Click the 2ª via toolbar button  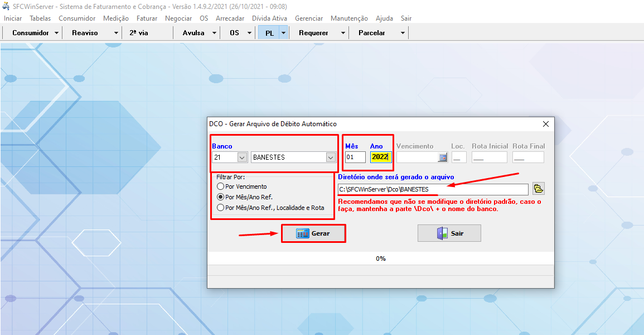(x=139, y=33)
